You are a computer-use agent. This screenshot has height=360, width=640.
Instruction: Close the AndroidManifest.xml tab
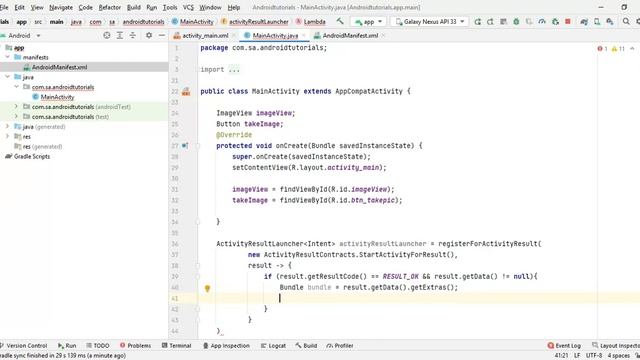[x=383, y=36]
